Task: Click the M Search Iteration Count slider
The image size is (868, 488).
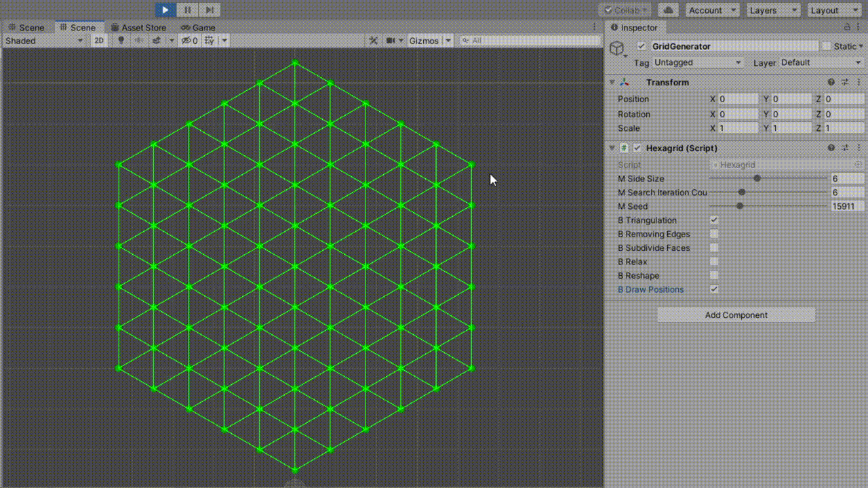Action: [768, 192]
